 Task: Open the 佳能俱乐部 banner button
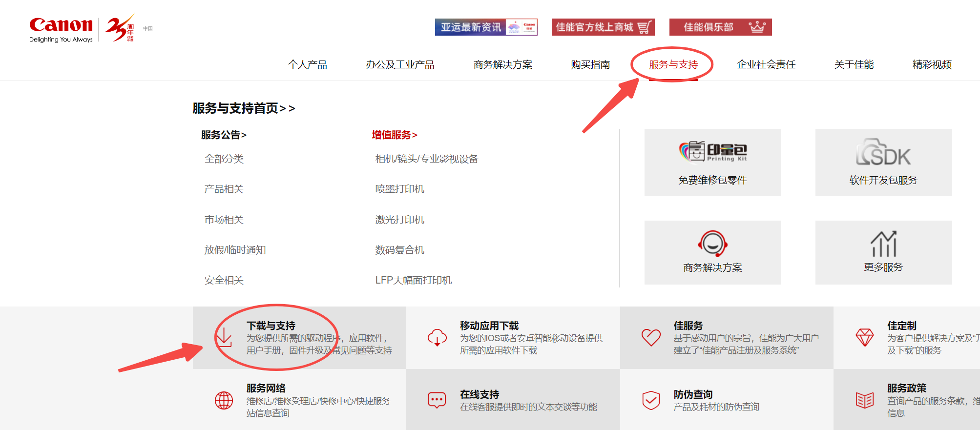pos(720,27)
